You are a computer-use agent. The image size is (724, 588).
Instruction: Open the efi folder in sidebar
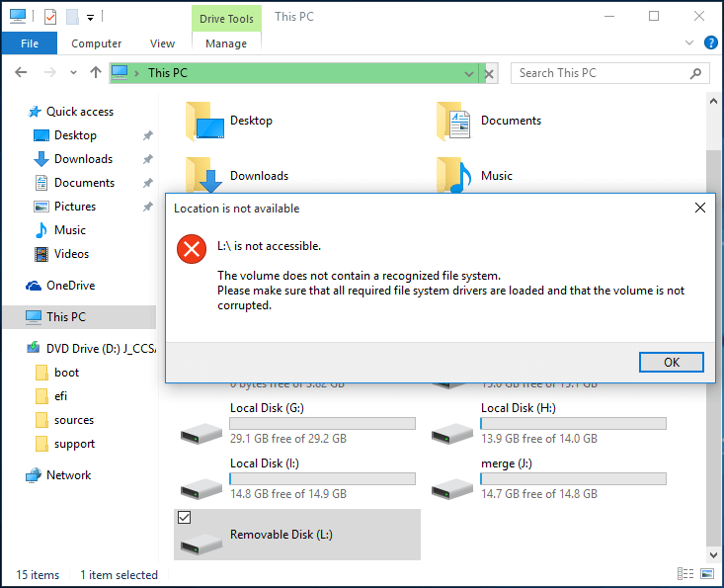pos(60,396)
